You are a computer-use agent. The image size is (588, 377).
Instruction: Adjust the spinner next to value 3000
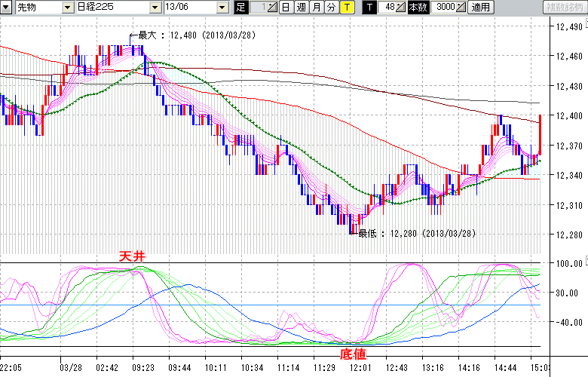461,7
